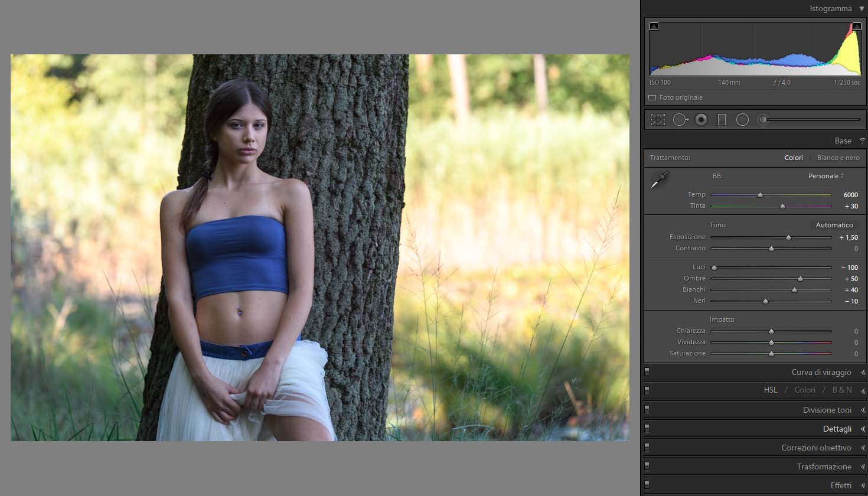Pick the white balance eyedropper tool
Screen dimensions: 868x496
(x=660, y=180)
